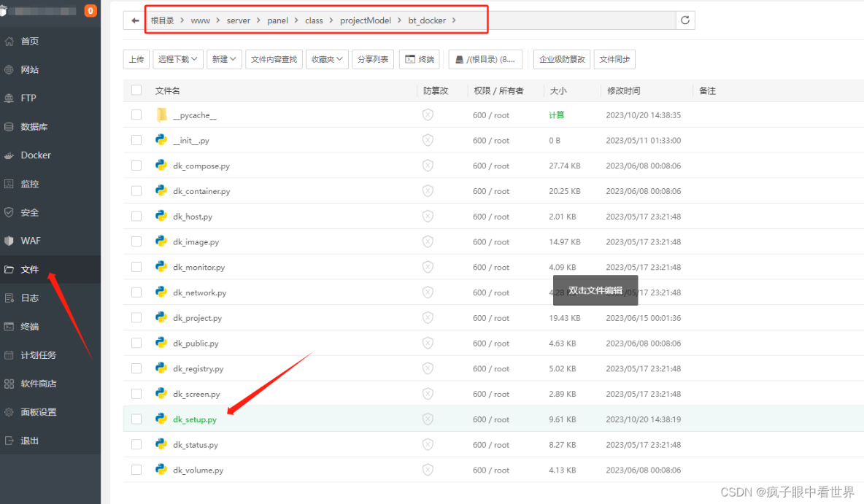Click server in the breadcrumb

click(238, 20)
